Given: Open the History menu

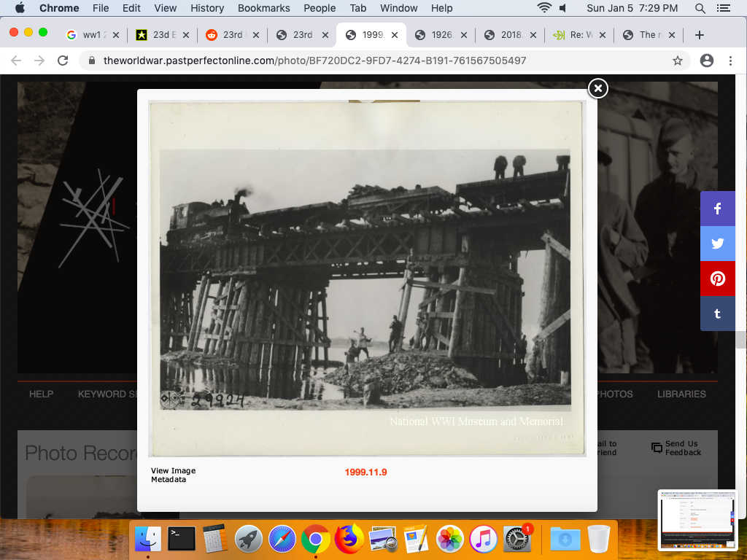Looking at the screenshot, I should 207,8.
